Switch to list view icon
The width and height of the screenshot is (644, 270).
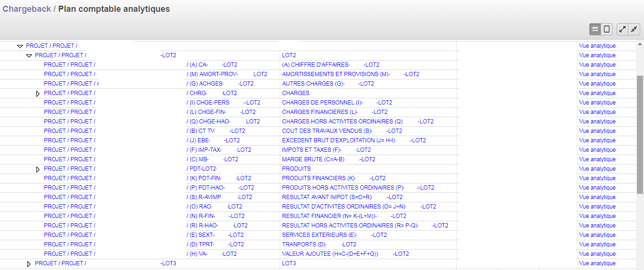(x=595, y=29)
